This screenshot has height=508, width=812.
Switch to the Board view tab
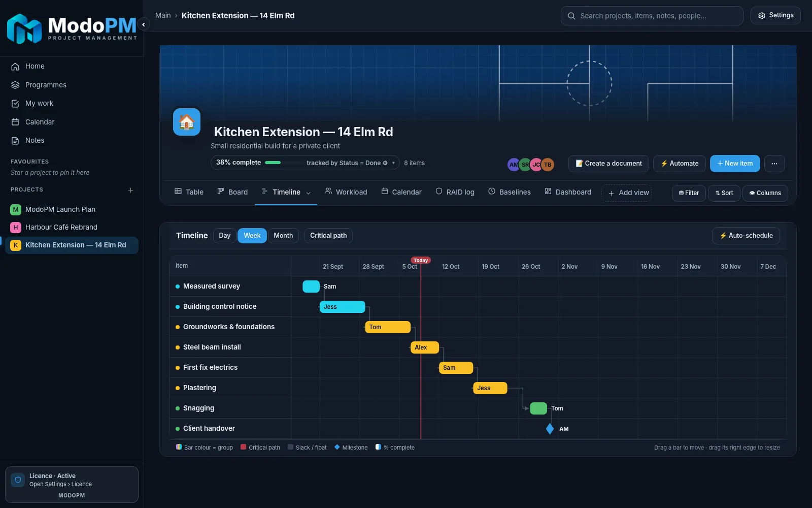coord(232,192)
